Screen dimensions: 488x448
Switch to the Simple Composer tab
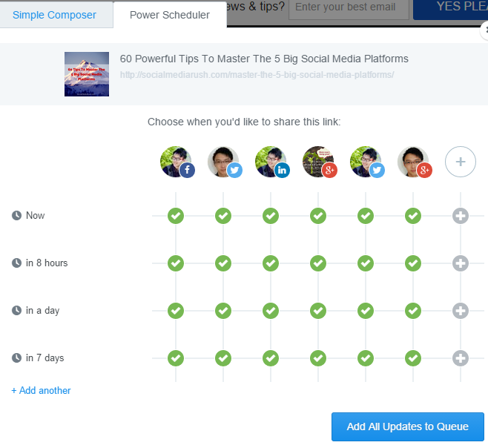[54, 15]
